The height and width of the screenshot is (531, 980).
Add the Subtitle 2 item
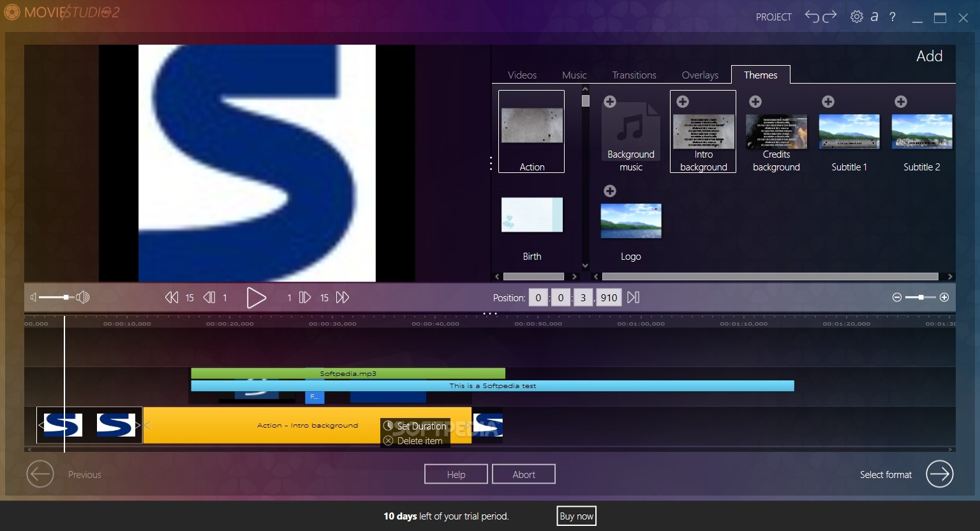click(x=901, y=101)
